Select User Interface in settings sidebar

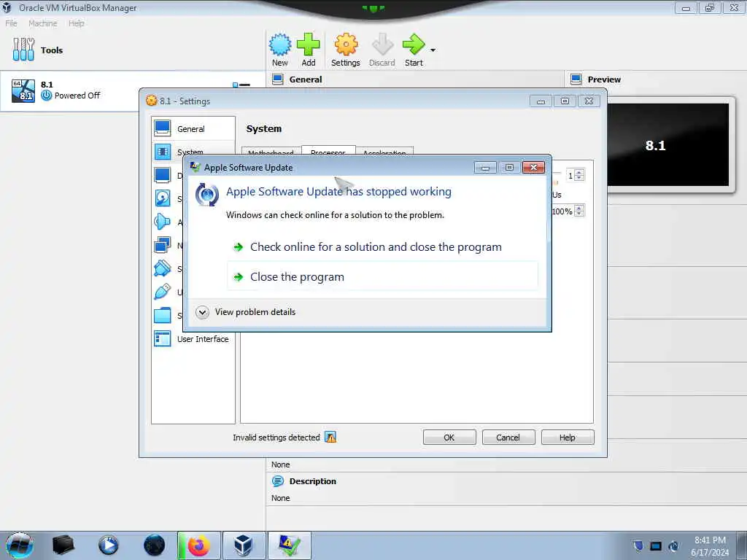[193, 338]
